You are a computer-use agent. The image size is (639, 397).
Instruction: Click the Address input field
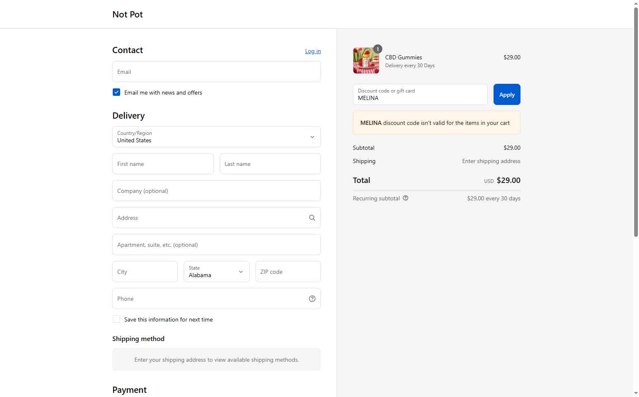click(216, 218)
